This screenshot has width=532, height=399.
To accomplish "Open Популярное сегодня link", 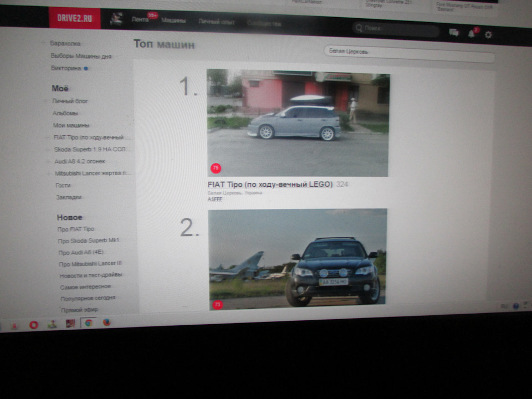I will coord(88,298).
